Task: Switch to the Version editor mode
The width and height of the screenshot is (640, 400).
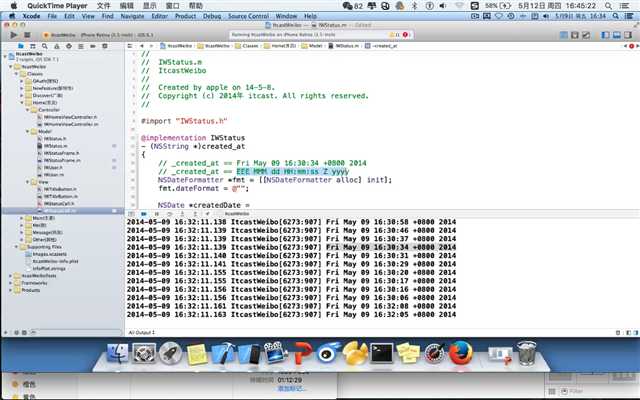Action: [586, 35]
